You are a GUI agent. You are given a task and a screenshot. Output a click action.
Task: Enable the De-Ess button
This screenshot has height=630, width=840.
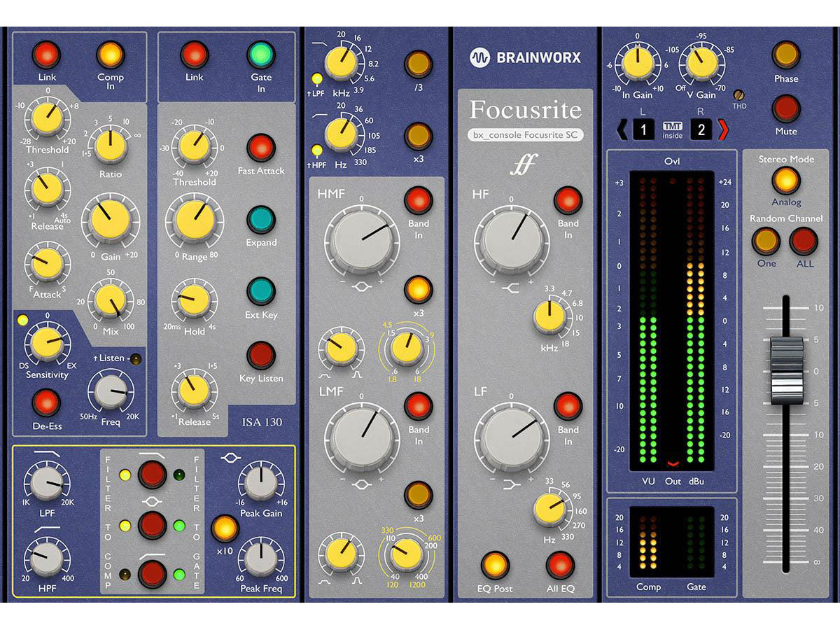pos(47,403)
